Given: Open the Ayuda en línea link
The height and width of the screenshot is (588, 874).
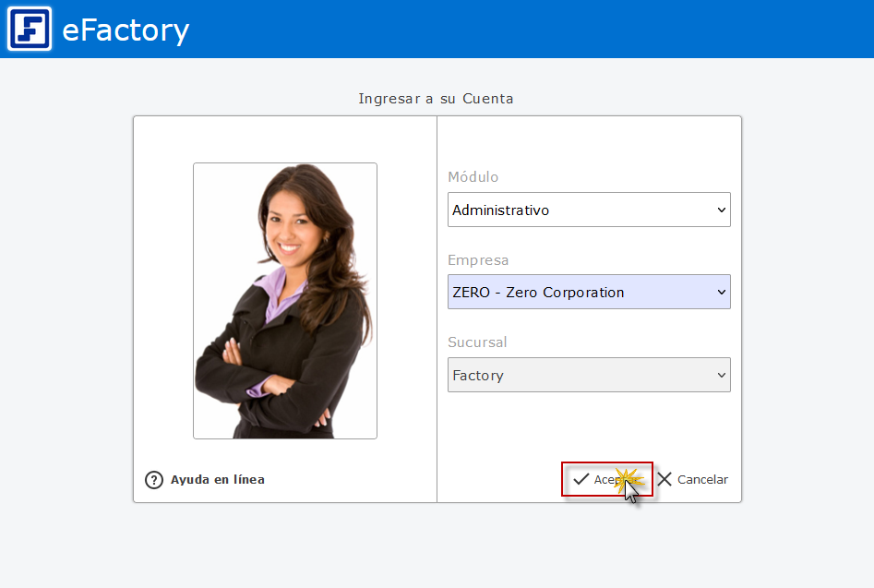Looking at the screenshot, I should [218, 480].
